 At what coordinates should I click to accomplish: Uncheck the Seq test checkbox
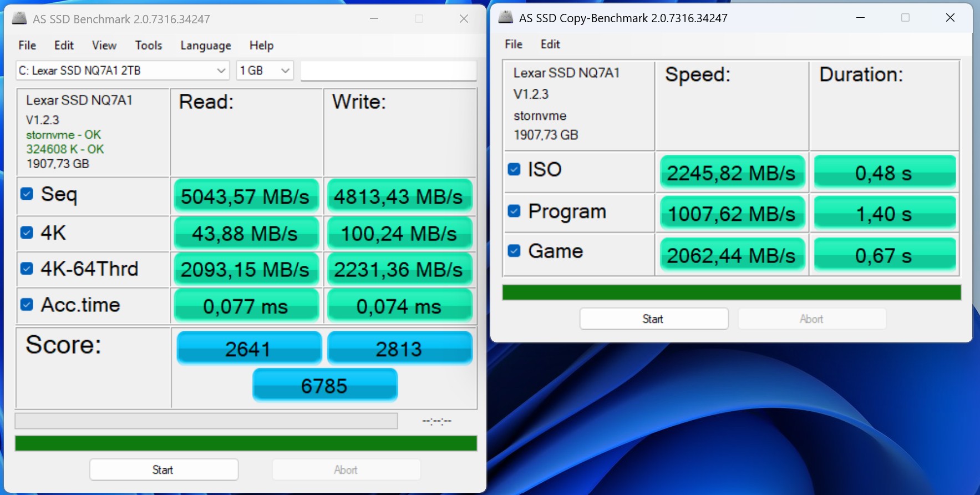(27, 194)
